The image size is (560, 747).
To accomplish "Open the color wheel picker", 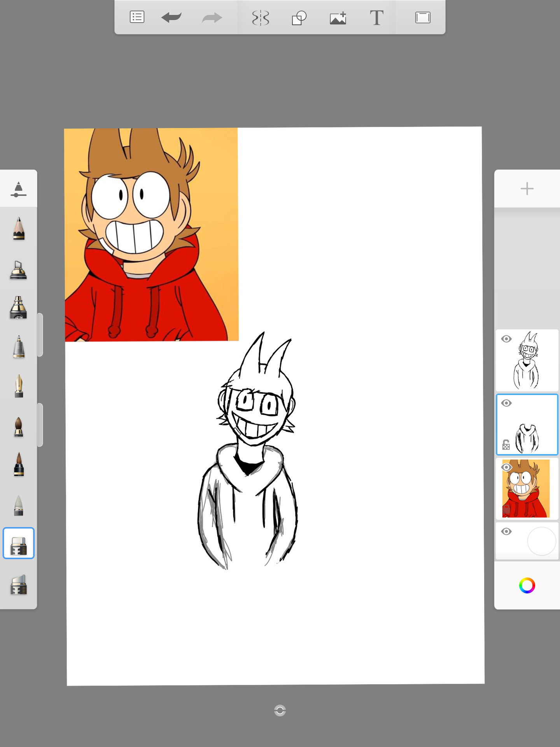I will tap(527, 586).
